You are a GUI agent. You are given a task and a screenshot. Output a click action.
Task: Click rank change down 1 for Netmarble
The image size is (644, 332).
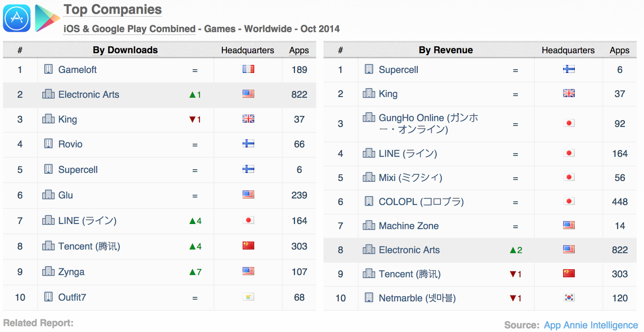(516, 298)
